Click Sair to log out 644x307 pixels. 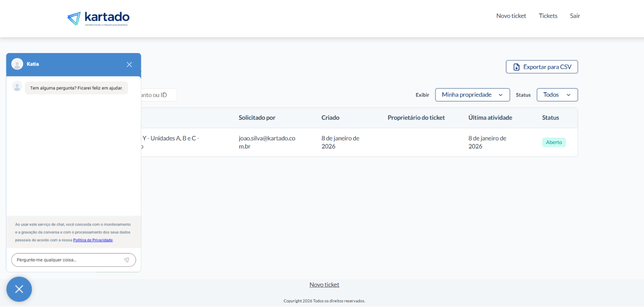point(575,16)
